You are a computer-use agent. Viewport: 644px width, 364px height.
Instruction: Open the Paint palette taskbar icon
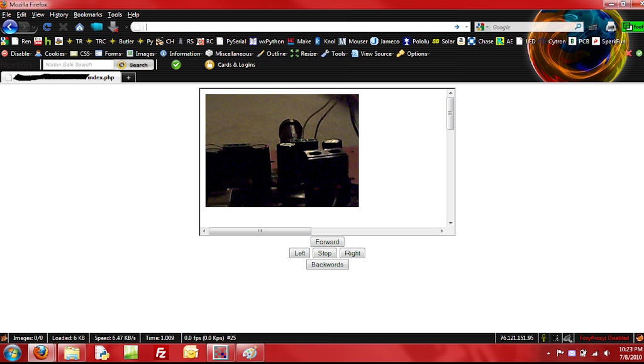(250, 353)
